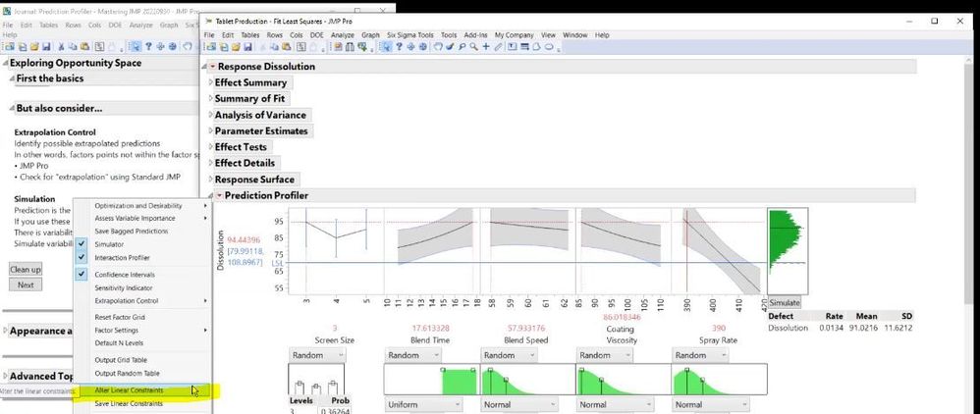Viewport: 980px width, 414px height.
Task: Toggle Sensitivity Indicator in the context menu
Action: click(x=123, y=287)
